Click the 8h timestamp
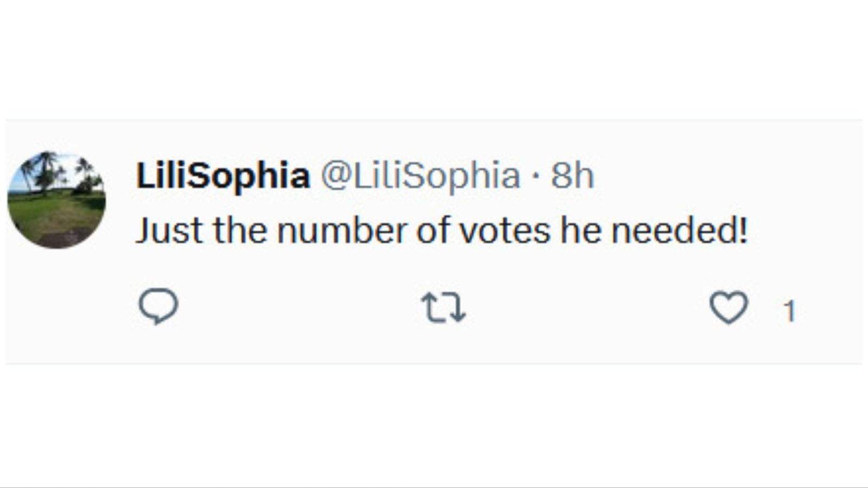 (x=572, y=176)
